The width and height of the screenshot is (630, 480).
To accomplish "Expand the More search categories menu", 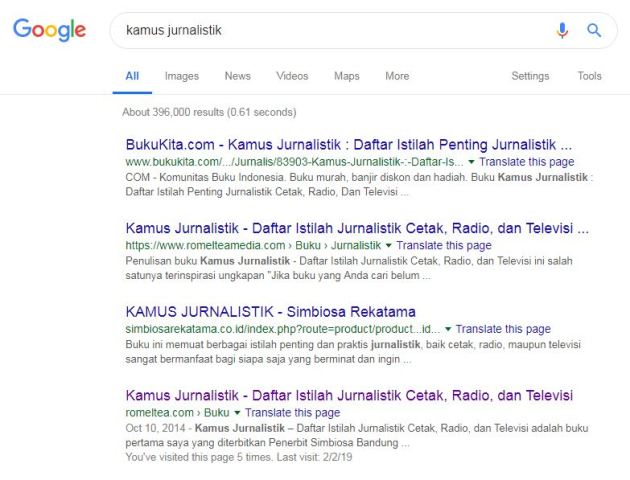I will coord(397,76).
